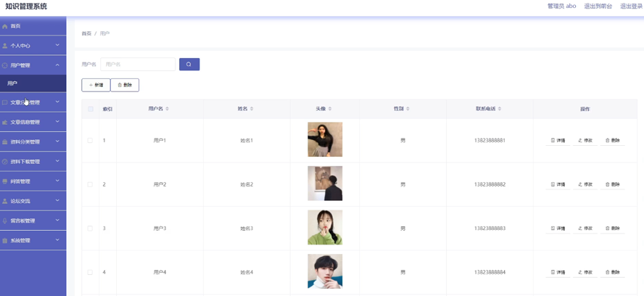Click 修改 for 用户2

coord(585,184)
